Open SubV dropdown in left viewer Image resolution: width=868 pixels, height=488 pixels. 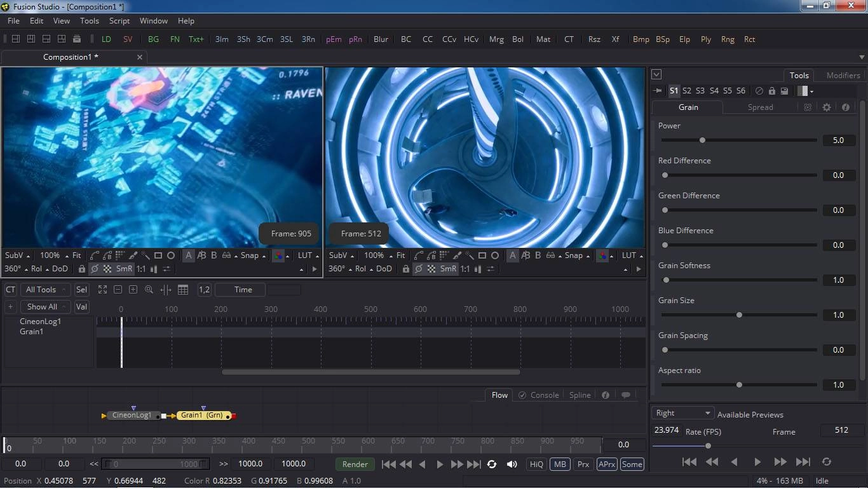click(x=17, y=255)
